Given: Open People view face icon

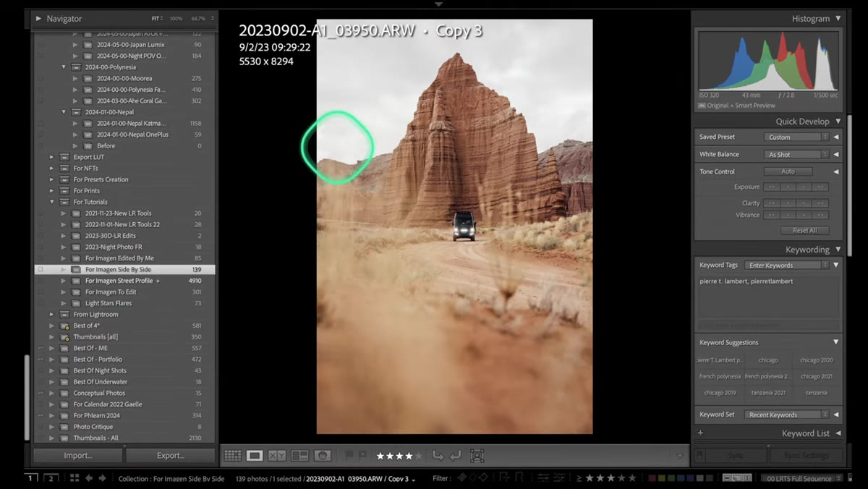Looking at the screenshot, I should tap(323, 456).
